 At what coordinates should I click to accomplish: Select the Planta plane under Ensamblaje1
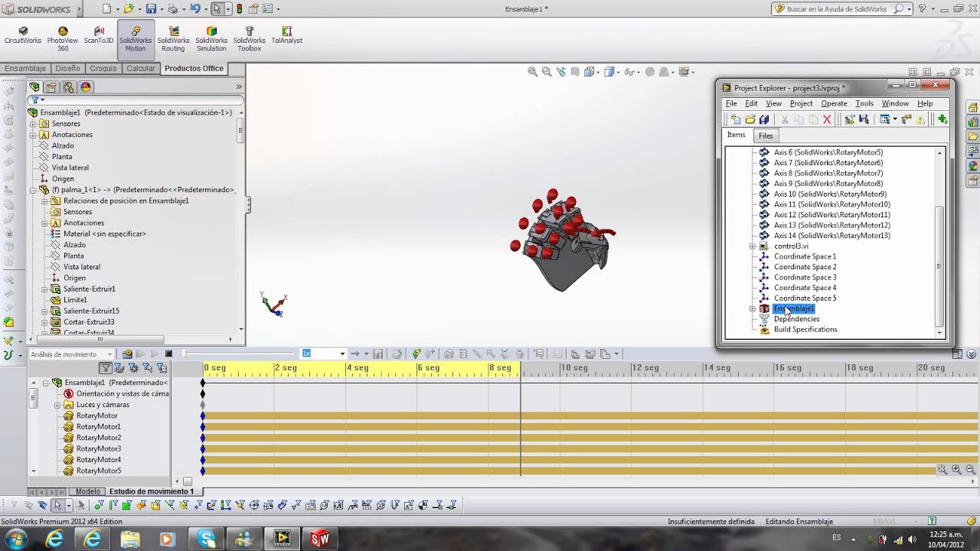click(x=62, y=157)
